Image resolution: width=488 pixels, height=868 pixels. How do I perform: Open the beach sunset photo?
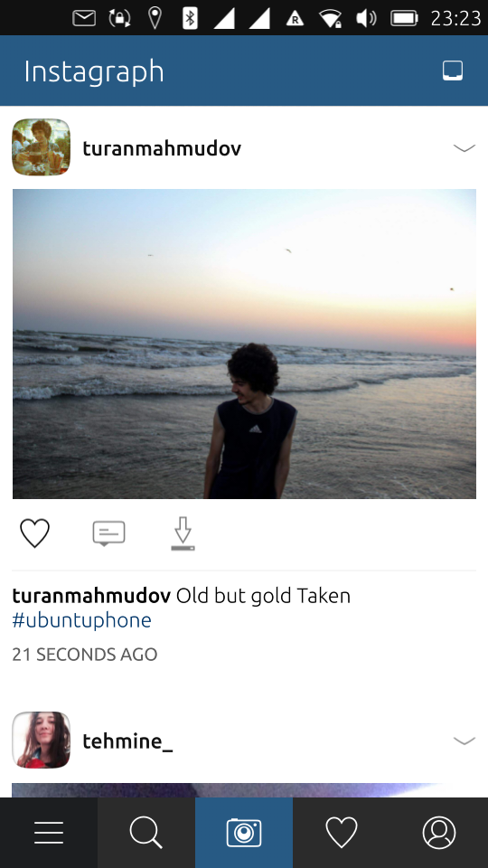(244, 344)
